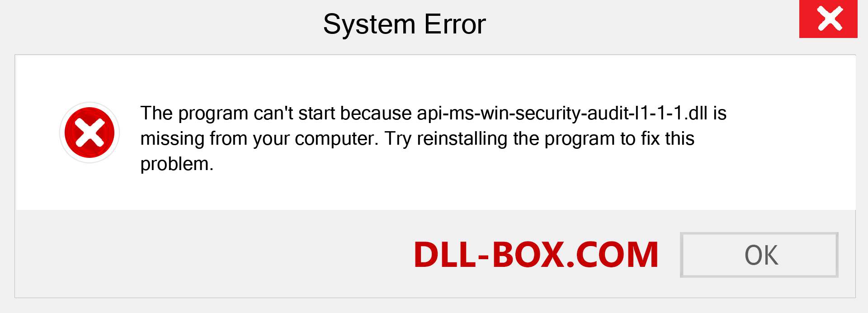Click "missing from your computer" text

coord(259,139)
